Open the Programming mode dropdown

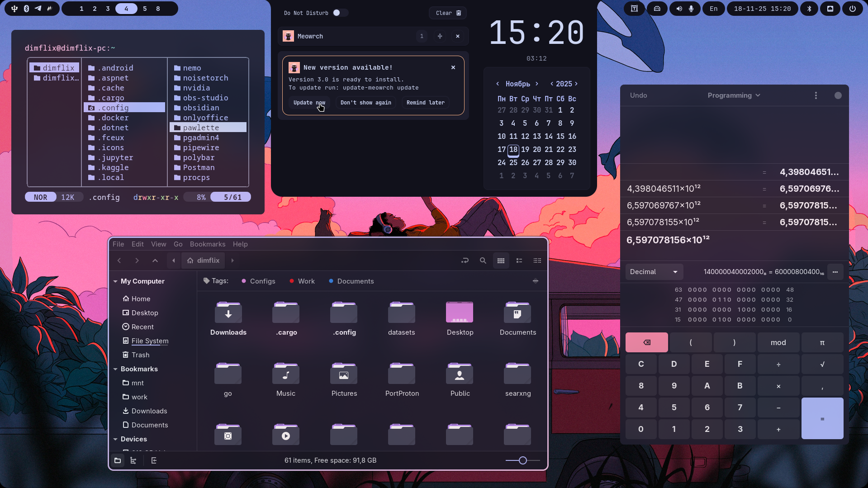[x=734, y=95]
